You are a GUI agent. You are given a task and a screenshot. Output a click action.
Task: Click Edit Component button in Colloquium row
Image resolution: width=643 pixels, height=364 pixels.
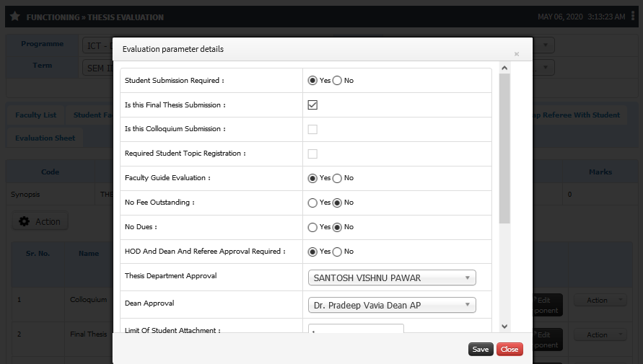click(548, 305)
